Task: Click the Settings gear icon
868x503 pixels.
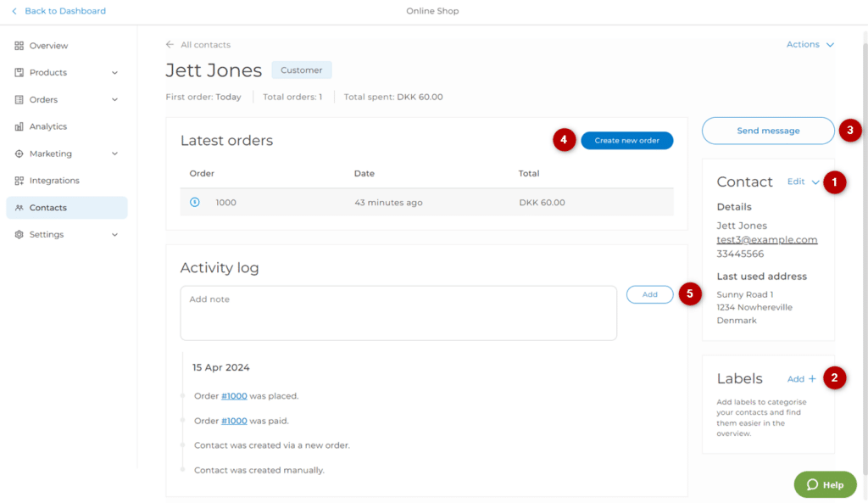Action: (19, 235)
